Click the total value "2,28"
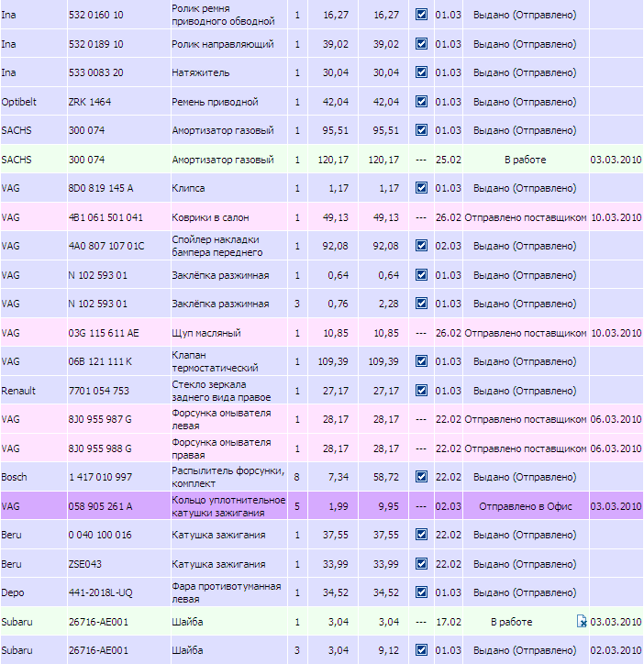The image size is (644, 664). [389, 304]
